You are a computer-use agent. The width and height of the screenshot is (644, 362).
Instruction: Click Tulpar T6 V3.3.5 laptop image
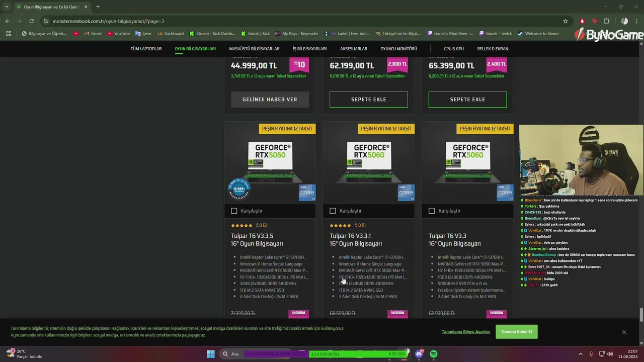[x=270, y=163]
